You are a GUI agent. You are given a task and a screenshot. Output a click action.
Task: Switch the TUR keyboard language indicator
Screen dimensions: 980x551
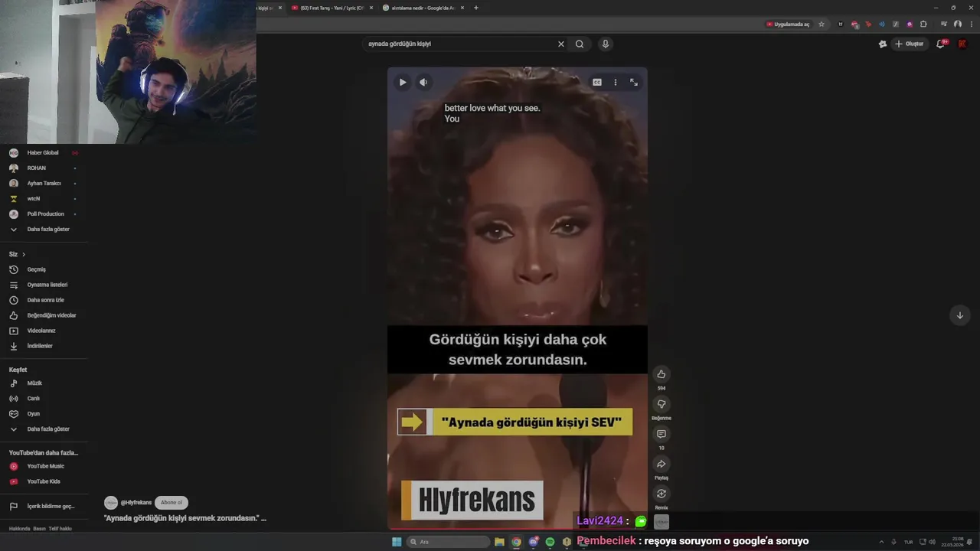908,542
